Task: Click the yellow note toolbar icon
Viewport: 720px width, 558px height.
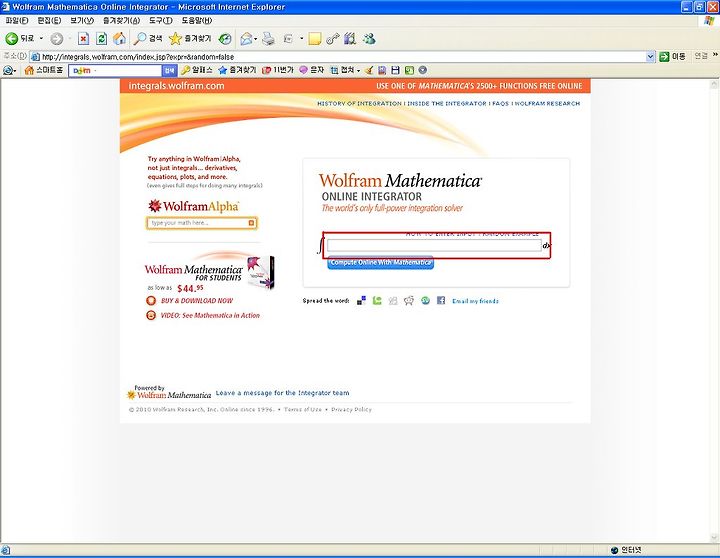Action: 315,39
